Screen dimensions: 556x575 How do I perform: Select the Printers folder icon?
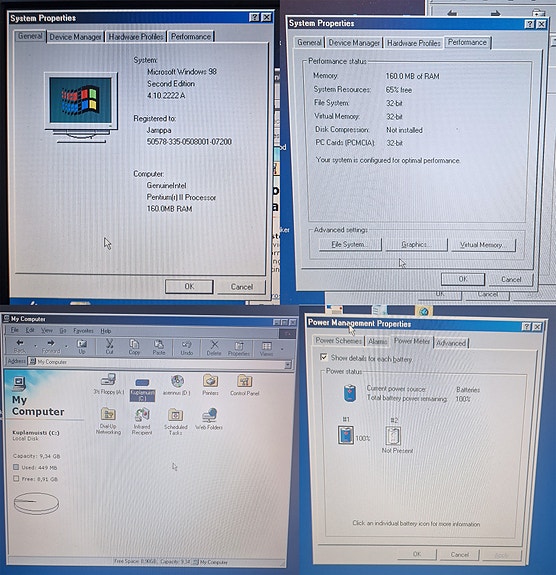point(211,384)
